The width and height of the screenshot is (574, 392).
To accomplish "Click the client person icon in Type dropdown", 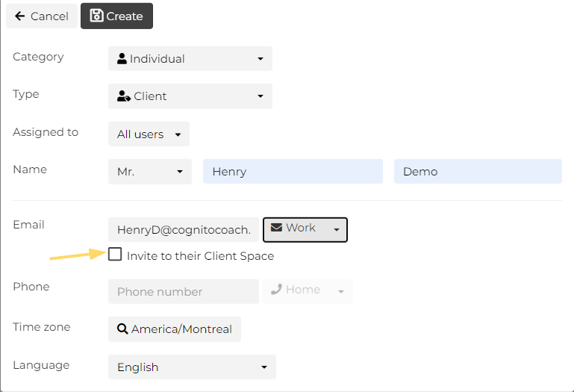I will [124, 96].
